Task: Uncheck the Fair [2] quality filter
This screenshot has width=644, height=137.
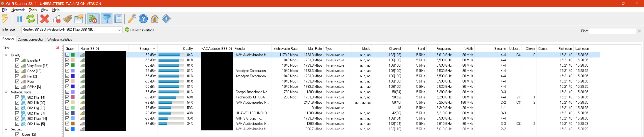Action: click(17, 76)
